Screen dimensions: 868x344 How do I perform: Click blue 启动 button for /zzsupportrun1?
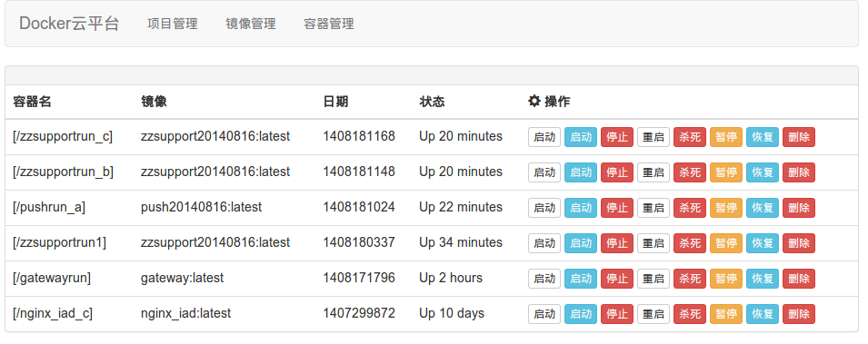tap(581, 243)
